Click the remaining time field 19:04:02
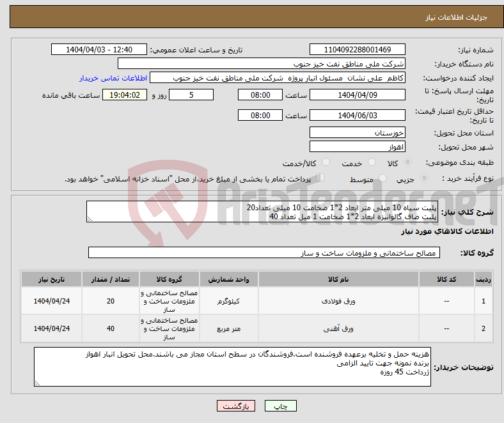Image resolution: width=504 pixels, height=423 pixels. [x=125, y=95]
